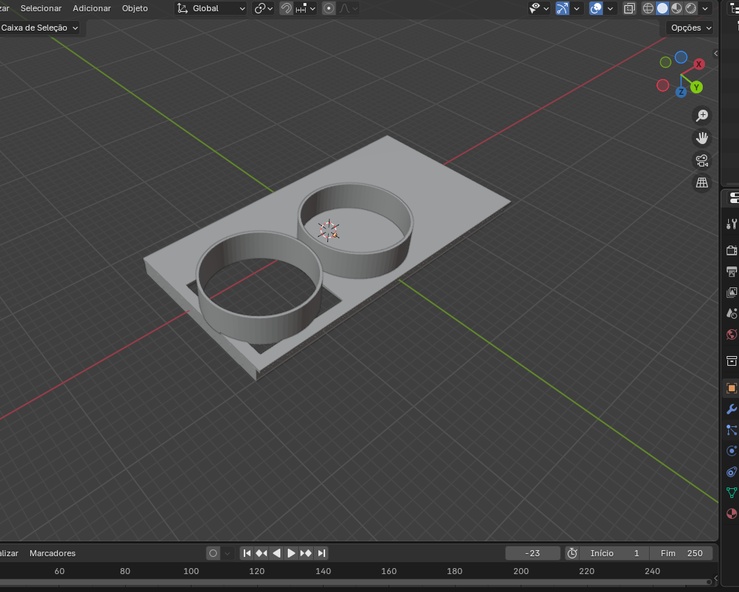The image size is (739, 592).
Task: Switch perspective/orthographic with the grid icon
Action: pos(702,183)
